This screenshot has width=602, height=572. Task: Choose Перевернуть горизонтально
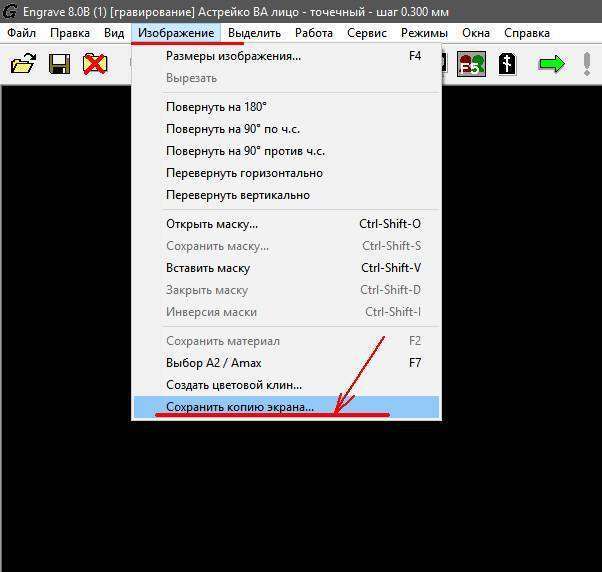coord(244,173)
